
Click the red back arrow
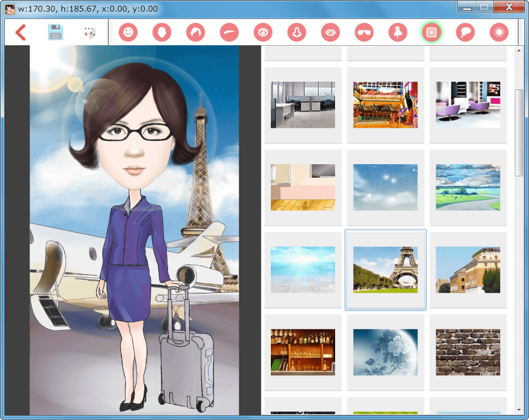(21, 32)
